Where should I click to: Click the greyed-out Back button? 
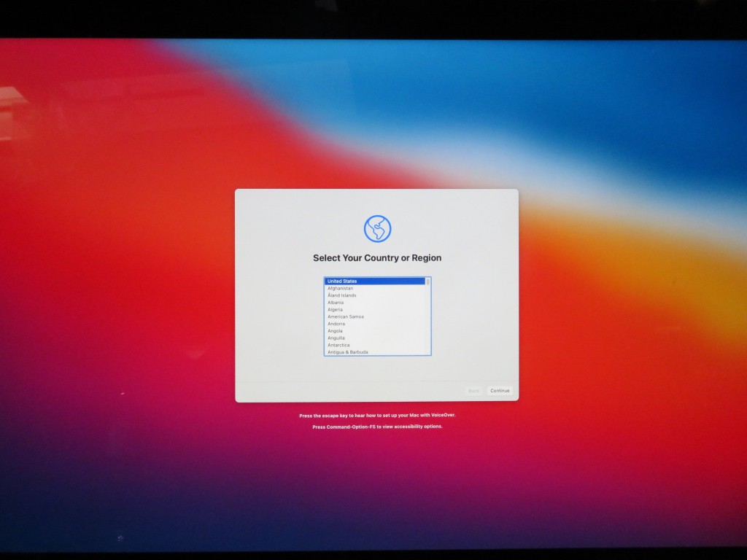(473, 391)
